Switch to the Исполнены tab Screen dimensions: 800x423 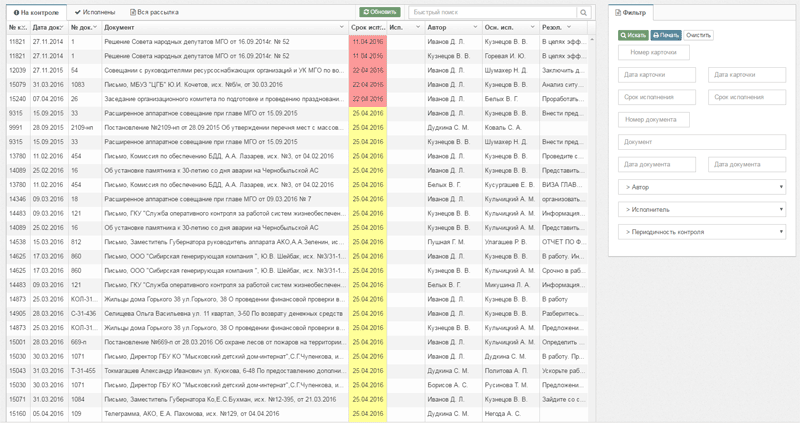click(x=97, y=11)
